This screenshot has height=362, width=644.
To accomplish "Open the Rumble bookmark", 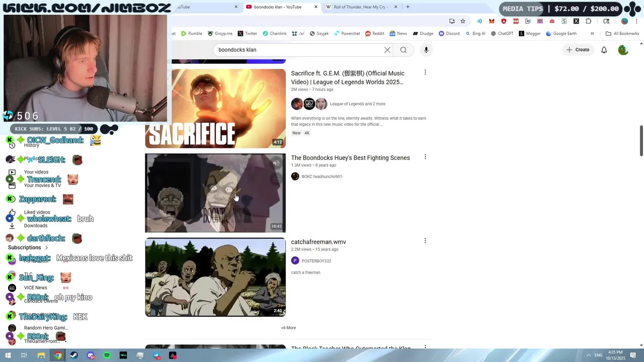I will coord(192,34).
